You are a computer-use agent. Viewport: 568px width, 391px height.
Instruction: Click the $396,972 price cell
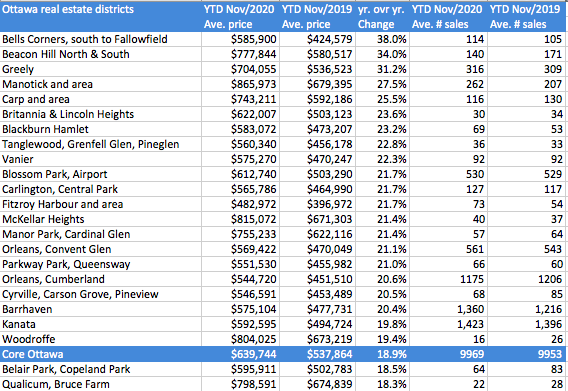click(317, 204)
